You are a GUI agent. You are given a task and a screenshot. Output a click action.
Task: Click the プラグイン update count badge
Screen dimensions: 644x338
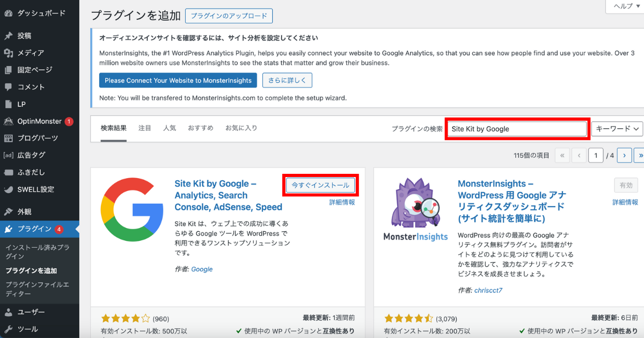(x=58, y=230)
